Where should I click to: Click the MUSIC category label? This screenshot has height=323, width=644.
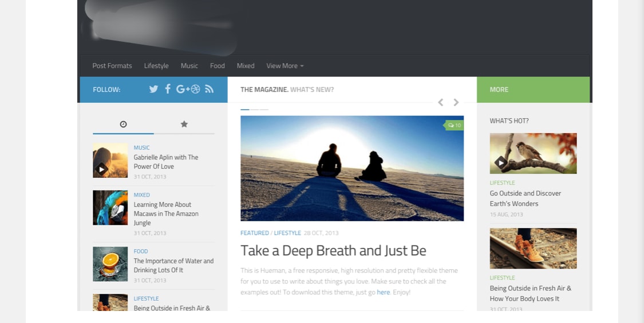[x=142, y=147]
